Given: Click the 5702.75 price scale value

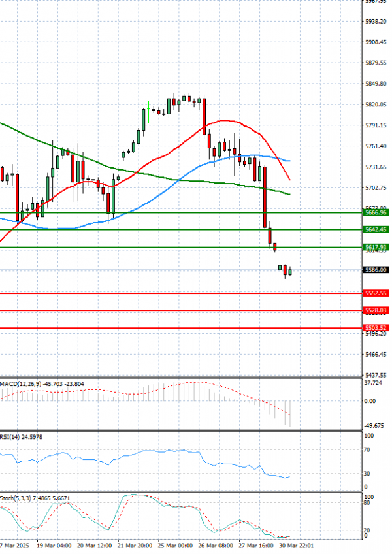Looking at the screenshot, I should pyautogui.click(x=376, y=187).
